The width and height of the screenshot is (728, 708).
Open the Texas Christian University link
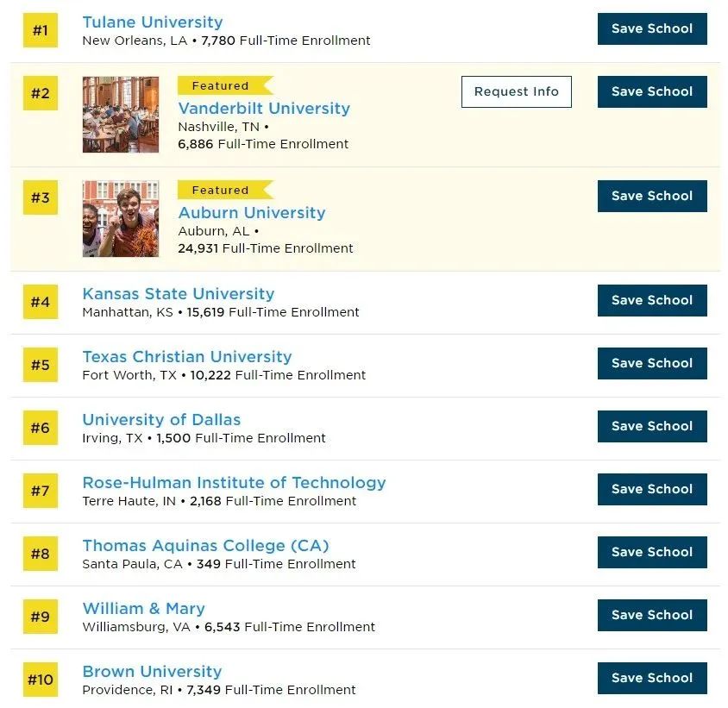[187, 356]
